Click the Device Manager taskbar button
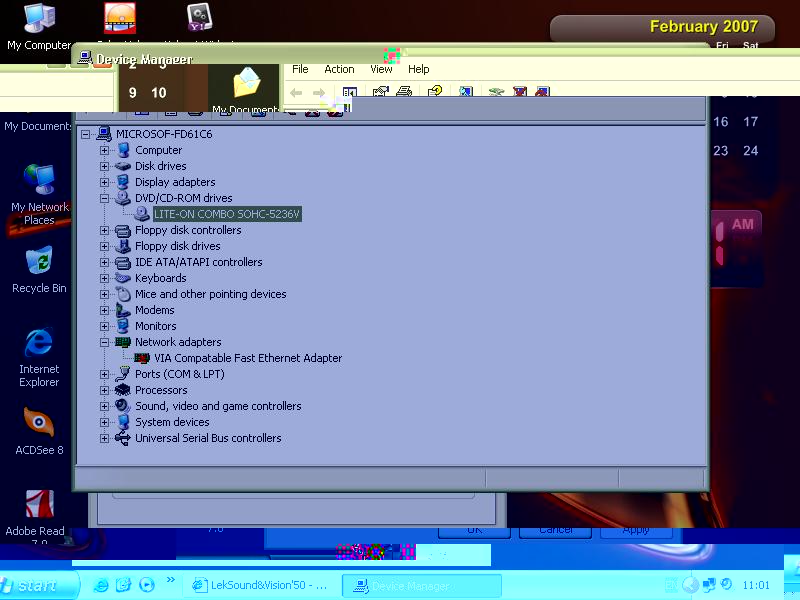Screen dimensions: 800x600 click(421, 586)
